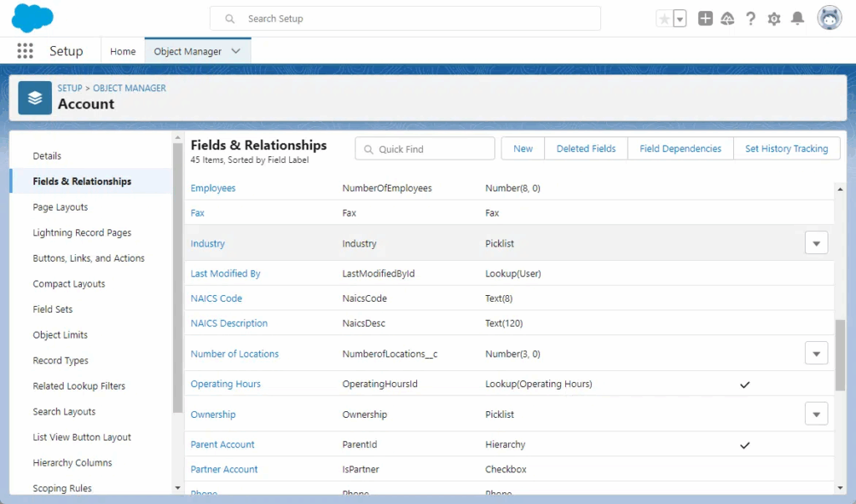Image resolution: width=856 pixels, height=504 pixels.
Task: Click the fields list vertical scrollbar
Action: 840,355
